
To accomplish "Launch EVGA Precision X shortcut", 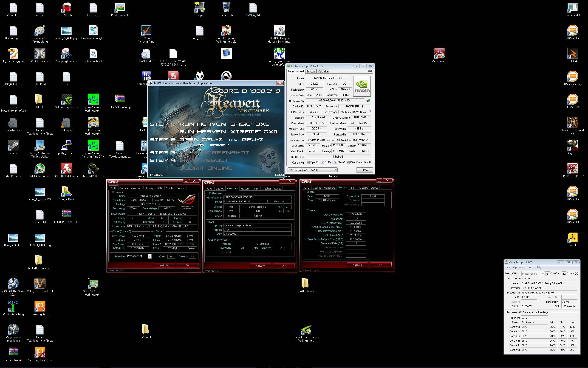I will [40, 55].
